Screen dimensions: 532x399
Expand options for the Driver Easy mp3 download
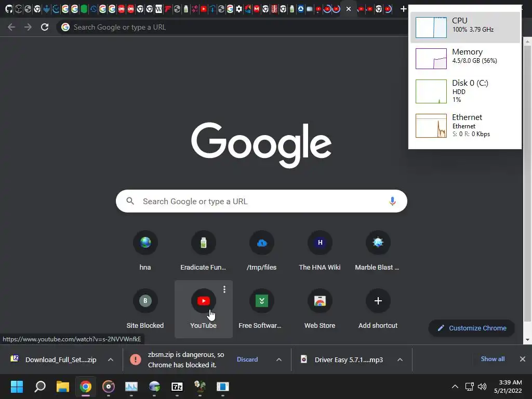point(400,360)
